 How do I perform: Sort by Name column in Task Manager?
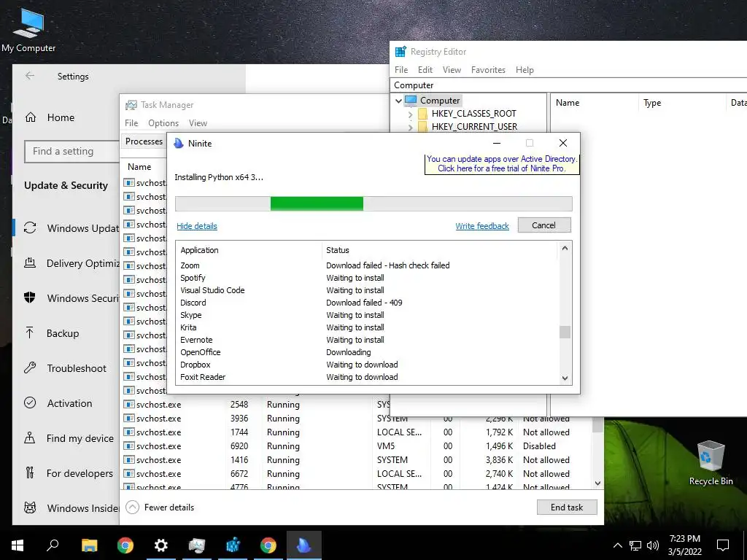[139, 167]
